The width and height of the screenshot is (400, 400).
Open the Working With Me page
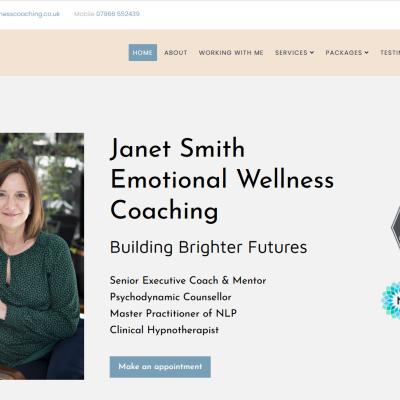point(231,53)
